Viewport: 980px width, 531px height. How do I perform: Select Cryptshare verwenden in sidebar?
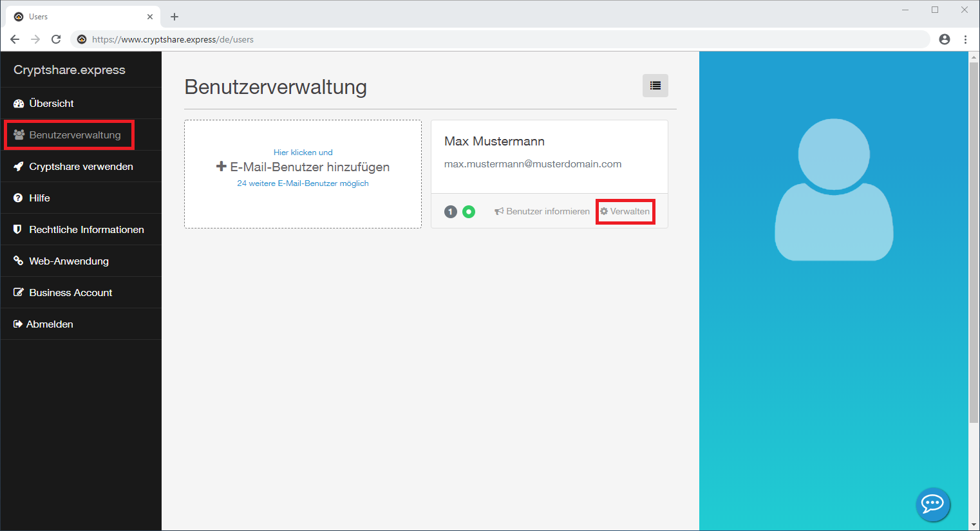point(80,167)
